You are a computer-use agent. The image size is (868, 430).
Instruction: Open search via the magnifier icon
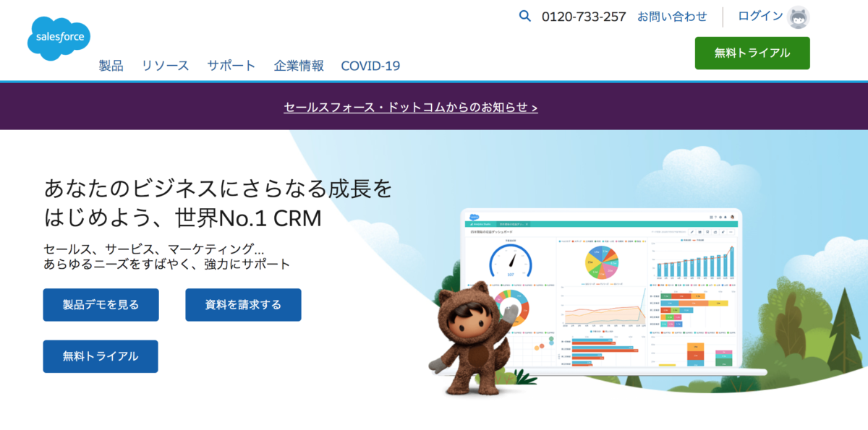tap(525, 16)
